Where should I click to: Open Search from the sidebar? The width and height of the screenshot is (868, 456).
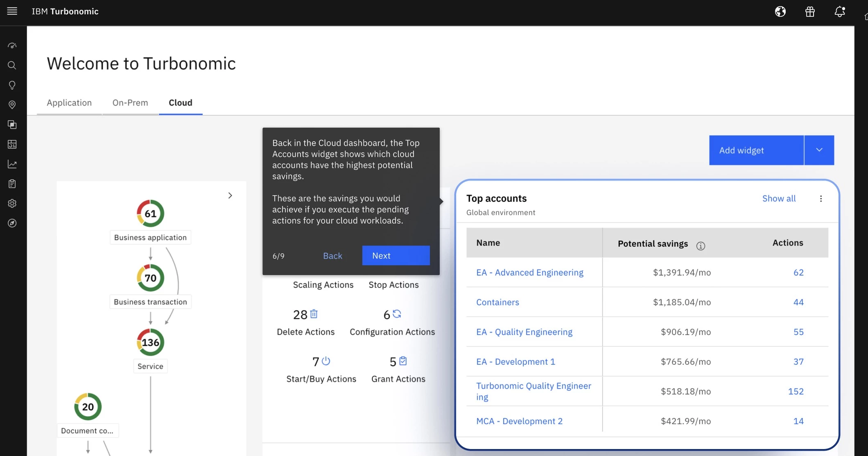12,65
